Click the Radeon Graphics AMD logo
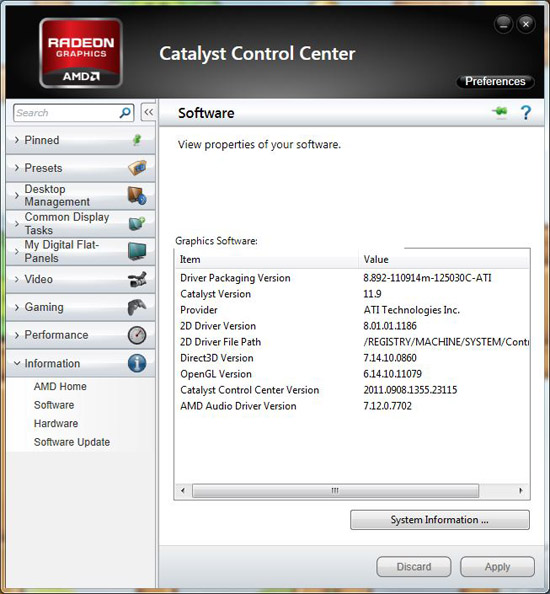 pos(81,53)
